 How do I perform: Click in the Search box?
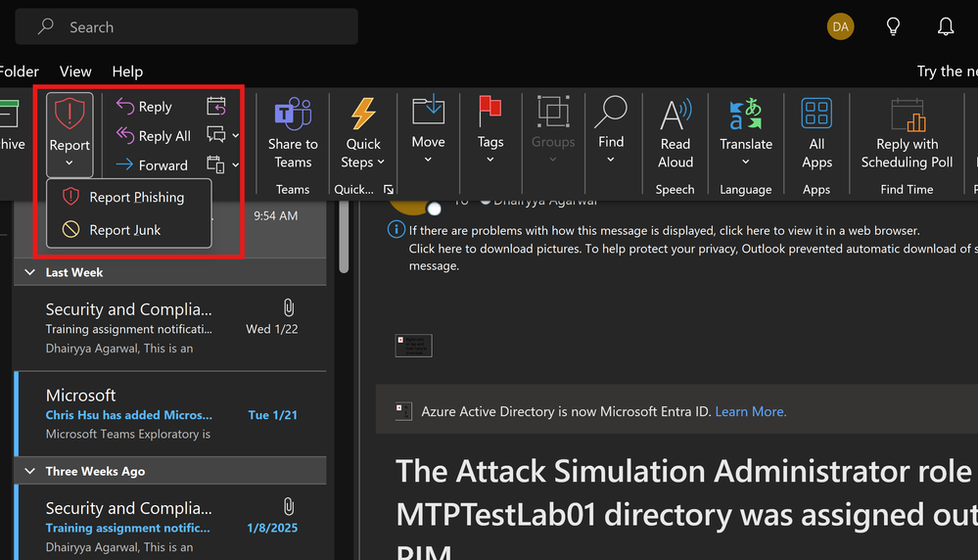tap(186, 26)
